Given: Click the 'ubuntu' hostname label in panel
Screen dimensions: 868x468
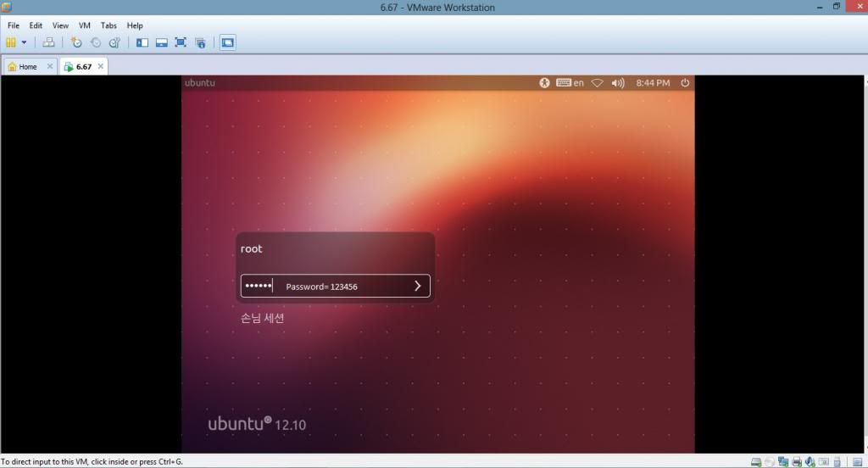Looking at the screenshot, I should pyautogui.click(x=200, y=82).
